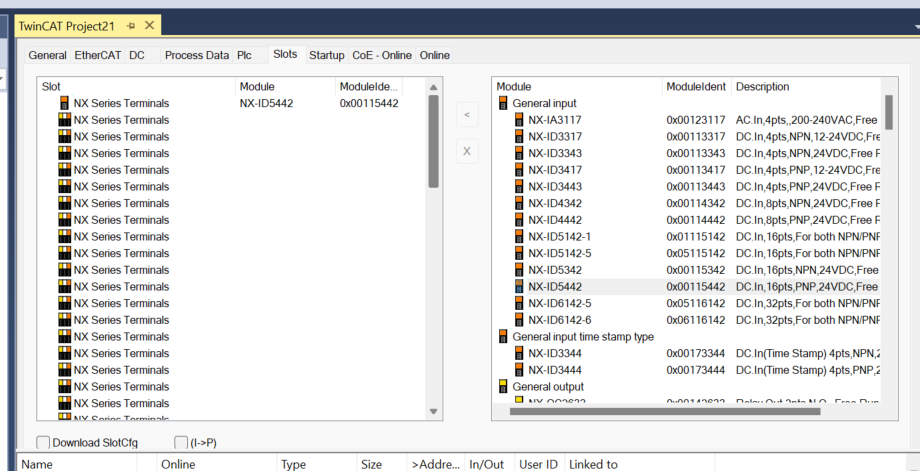Click the Size column header in variables table
The width and height of the screenshot is (920, 471).
click(x=381, y=464)
